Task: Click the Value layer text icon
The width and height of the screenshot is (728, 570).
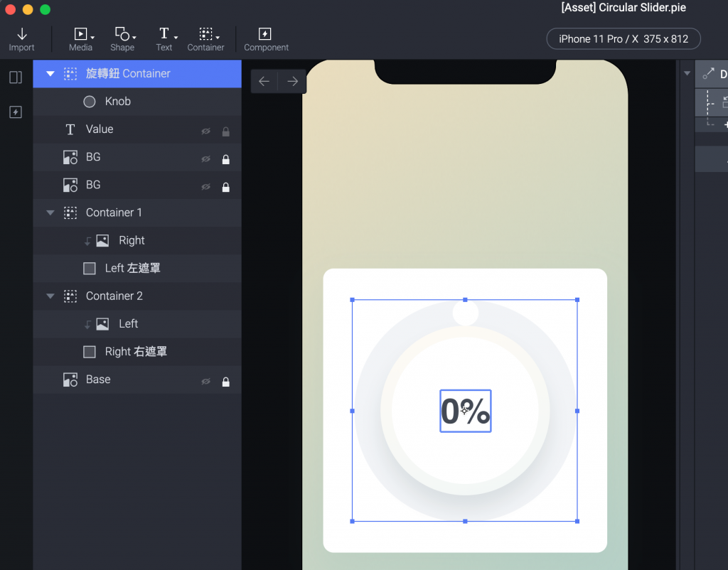Action: pos(70,129)
